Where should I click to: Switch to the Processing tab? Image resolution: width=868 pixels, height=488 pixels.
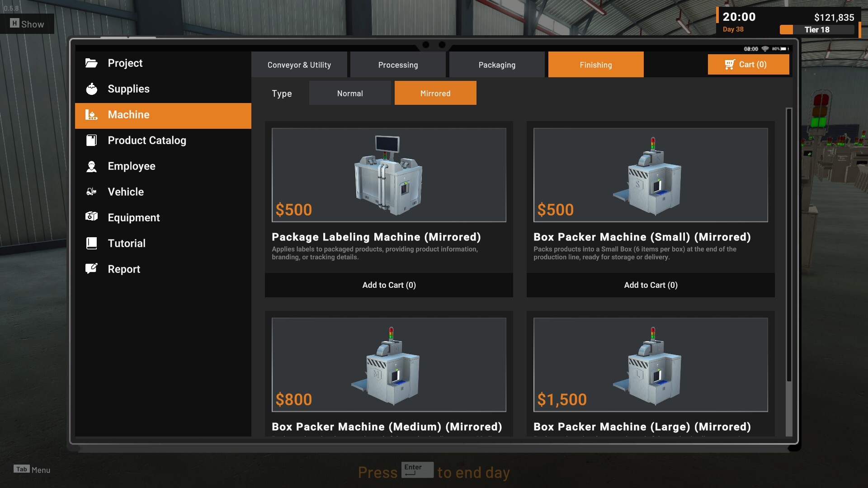[398, 65]
